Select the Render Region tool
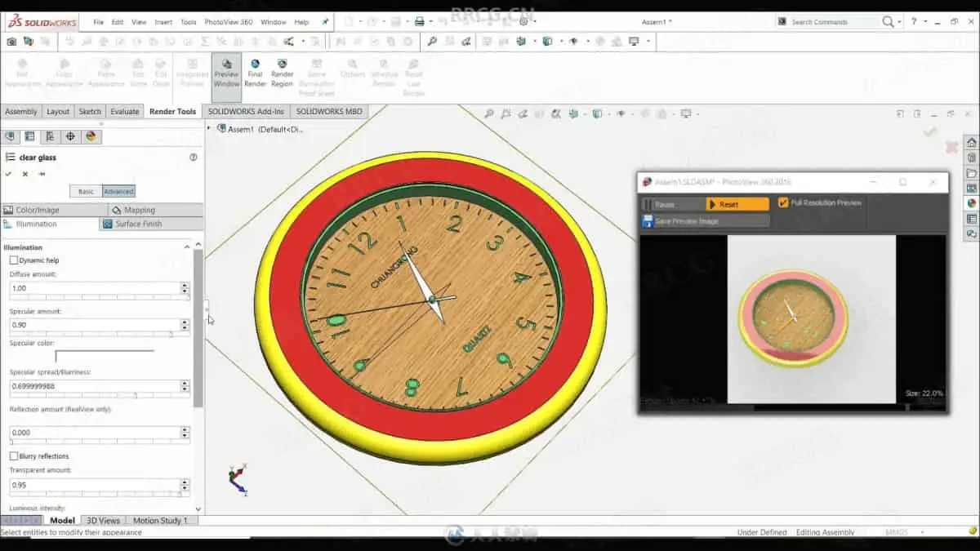The width and height of the screenshot is (980, 551). [x=282, y=73]
